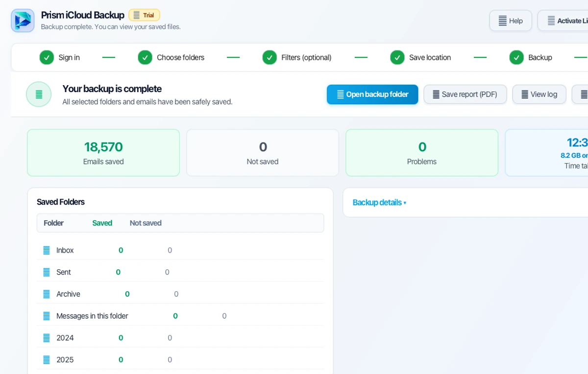Image resolution: width=588 pixels, height=374 pixels.
Task: Click the Not saved 0 card
Action: [263, 153]
